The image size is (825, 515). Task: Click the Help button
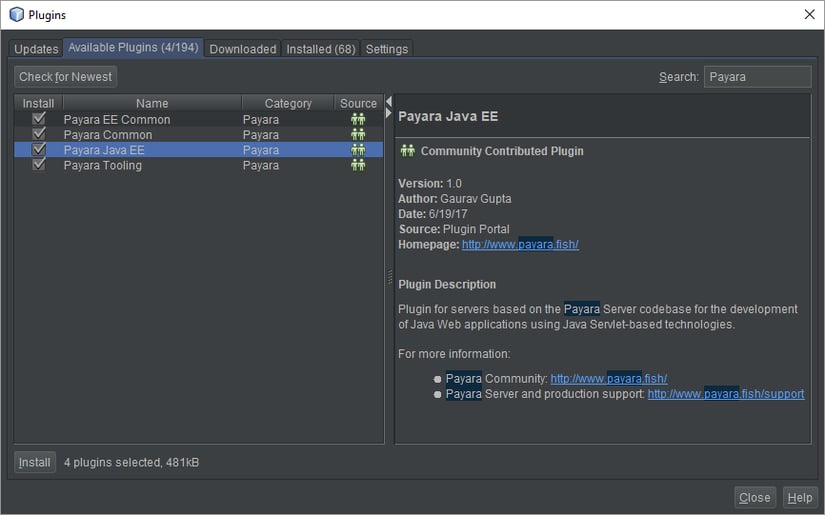point(800,498)
